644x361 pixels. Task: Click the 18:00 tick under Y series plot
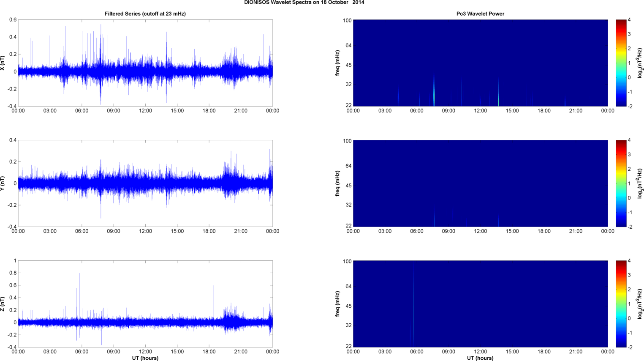pos(209,231)
